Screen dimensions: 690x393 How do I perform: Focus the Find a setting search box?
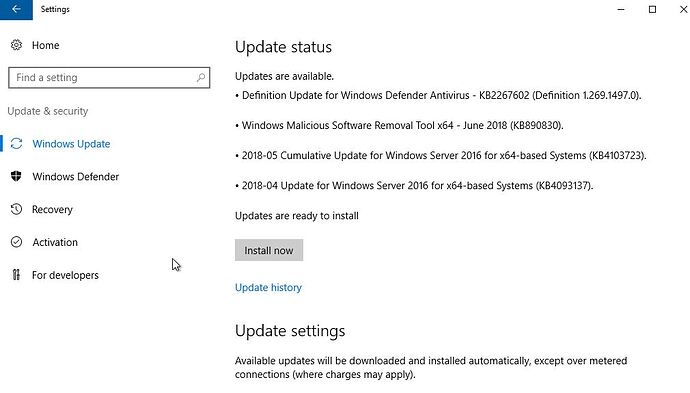click(x=109, y=77)
